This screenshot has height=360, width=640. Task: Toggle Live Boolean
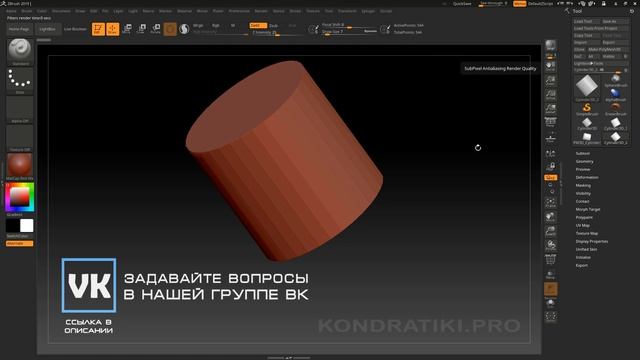(x=75, y=29)
